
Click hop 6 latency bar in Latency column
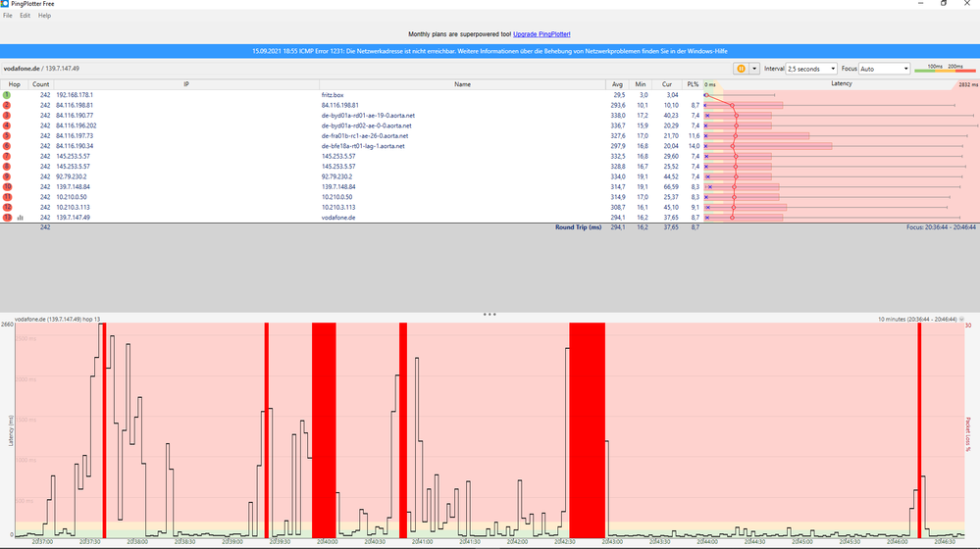pyautogui.click(x=768, y=146)
